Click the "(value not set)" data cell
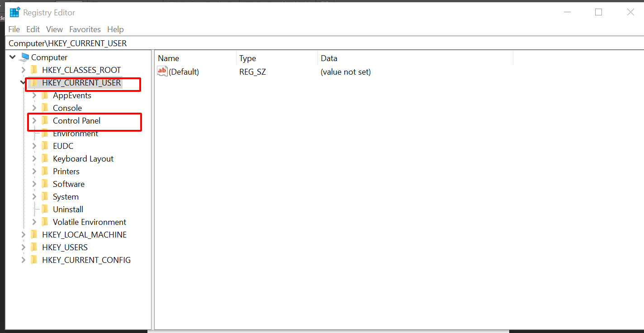 point(346,72)
